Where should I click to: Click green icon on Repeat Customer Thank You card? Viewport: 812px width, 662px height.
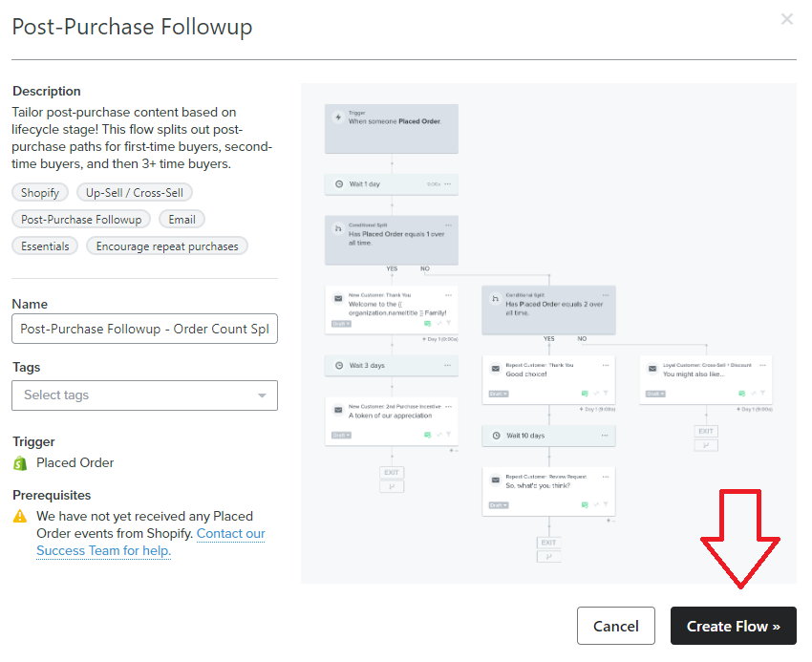tap(585, 394)
